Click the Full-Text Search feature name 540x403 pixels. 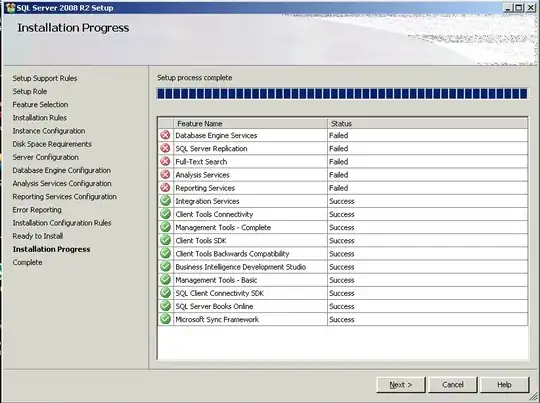201,162
